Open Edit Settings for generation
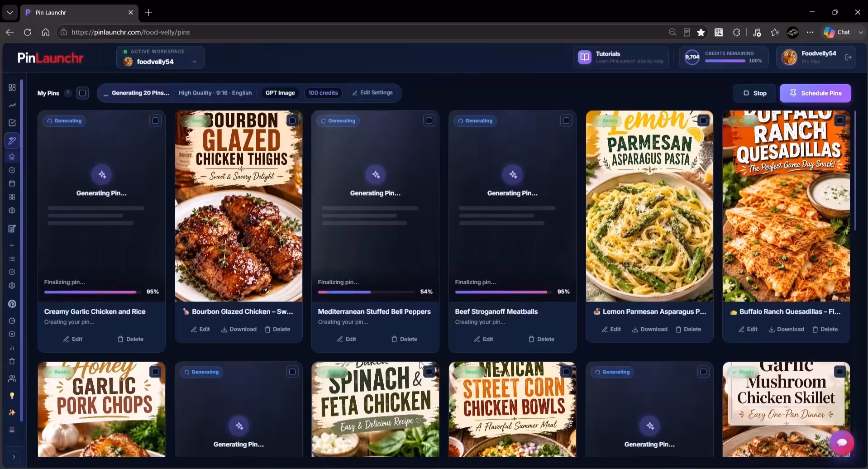The image size is (868, 469). 372,93
